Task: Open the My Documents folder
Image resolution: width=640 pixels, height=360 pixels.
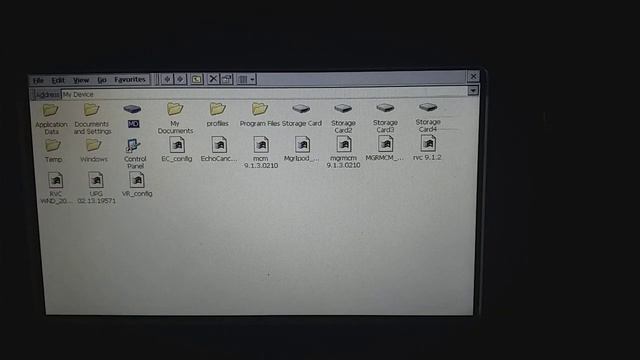Action: [x=175, y=118]
